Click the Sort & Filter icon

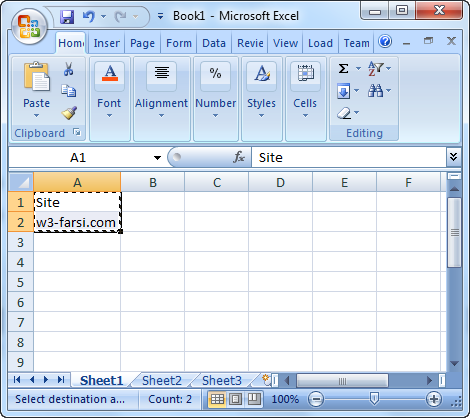coord(376,68)
